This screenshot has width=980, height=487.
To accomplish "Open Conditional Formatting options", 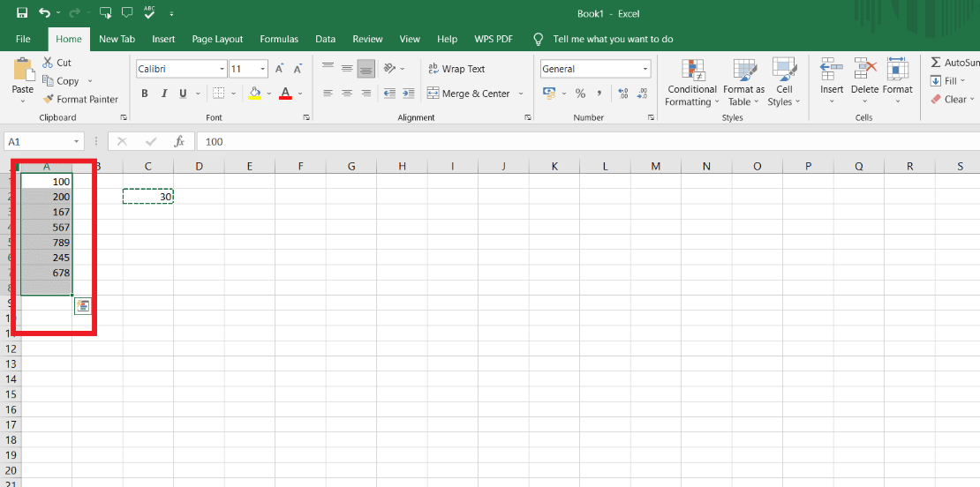I will [x=692, y=83].
